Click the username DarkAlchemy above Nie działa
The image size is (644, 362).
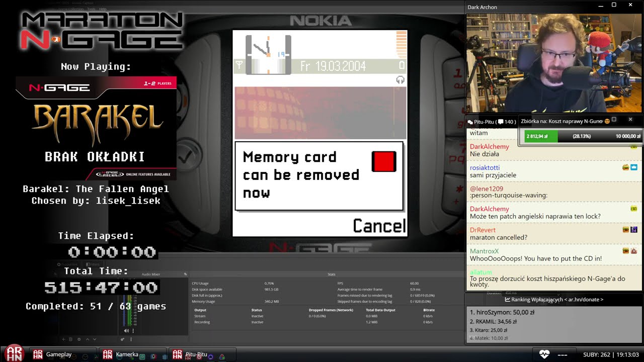point(490,146)
